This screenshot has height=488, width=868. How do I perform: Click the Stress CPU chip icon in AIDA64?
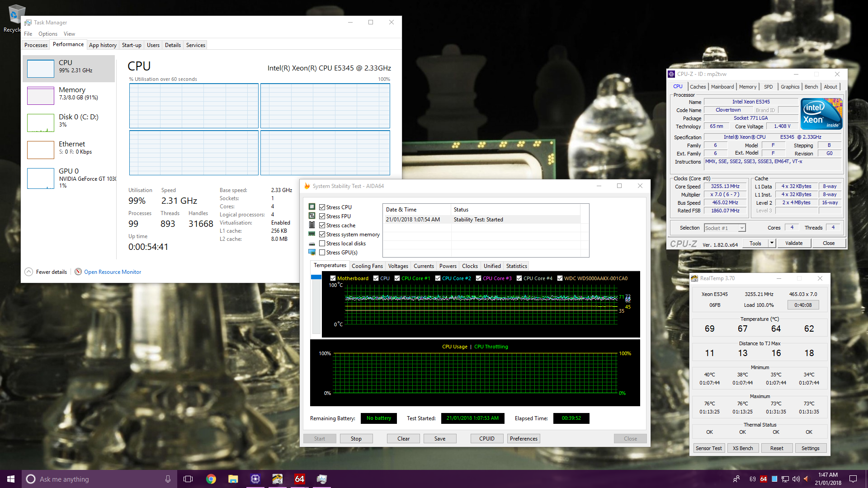[312, 207]
